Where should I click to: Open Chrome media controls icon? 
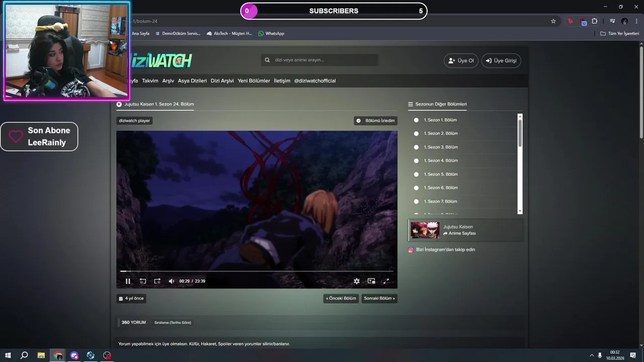click(x=612, y=21)
